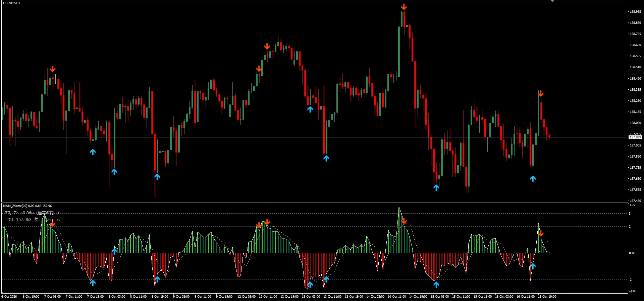644x301 pixels.
Task: Click the red sell arrow above the 16 Oct 19:00 candle in the price chart
Action: [540, 94]
